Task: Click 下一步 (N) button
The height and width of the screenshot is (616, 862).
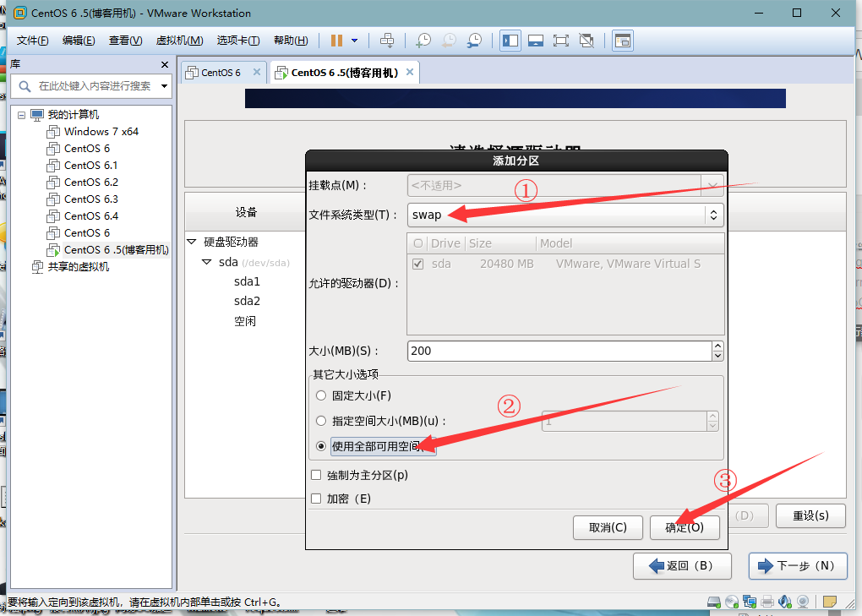Action: pyautogui.click(x=798, y=566)
